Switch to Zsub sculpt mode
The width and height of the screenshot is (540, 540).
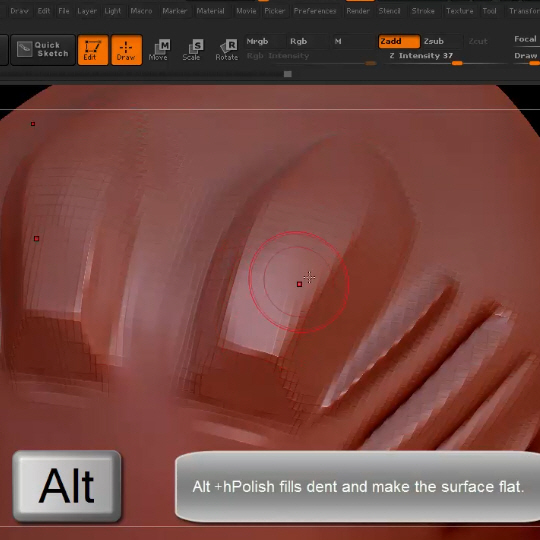442,41
